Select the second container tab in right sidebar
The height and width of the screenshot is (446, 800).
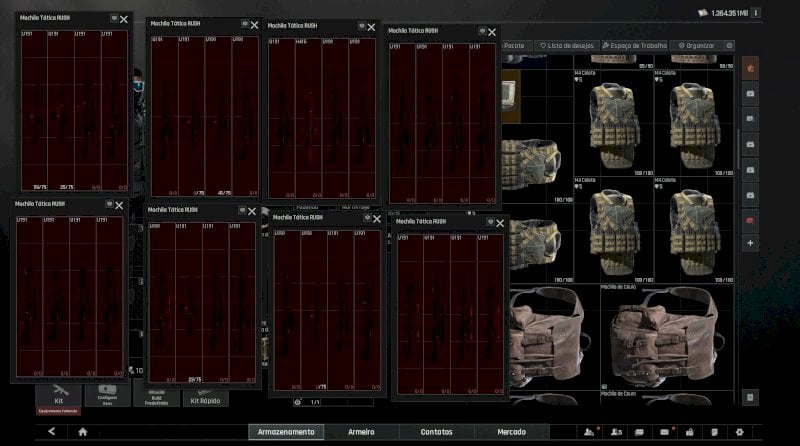(750, 119)
